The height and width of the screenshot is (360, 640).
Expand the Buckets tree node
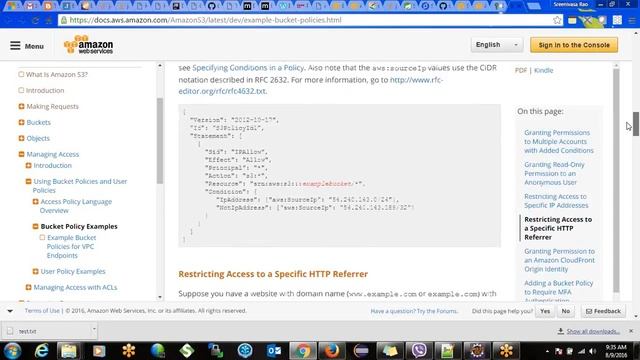(21, 122)
